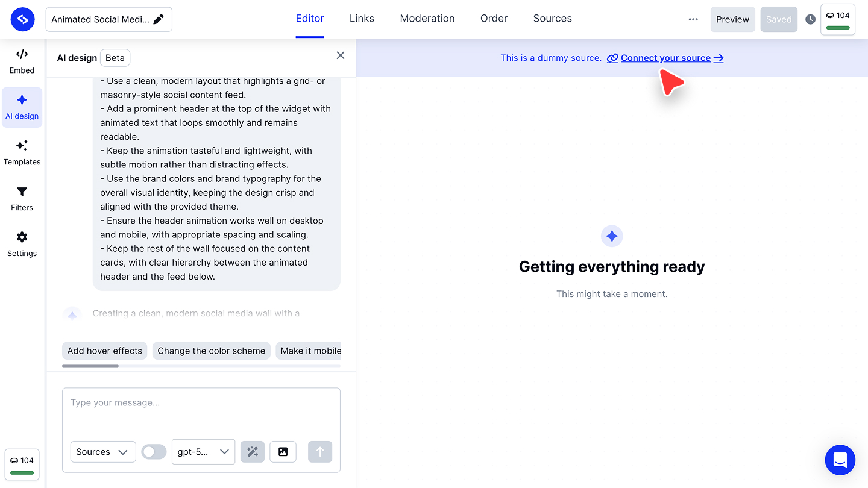Screen dimensions: 868x488
Task: Switch to the Moderation tab
Action: 427,19
